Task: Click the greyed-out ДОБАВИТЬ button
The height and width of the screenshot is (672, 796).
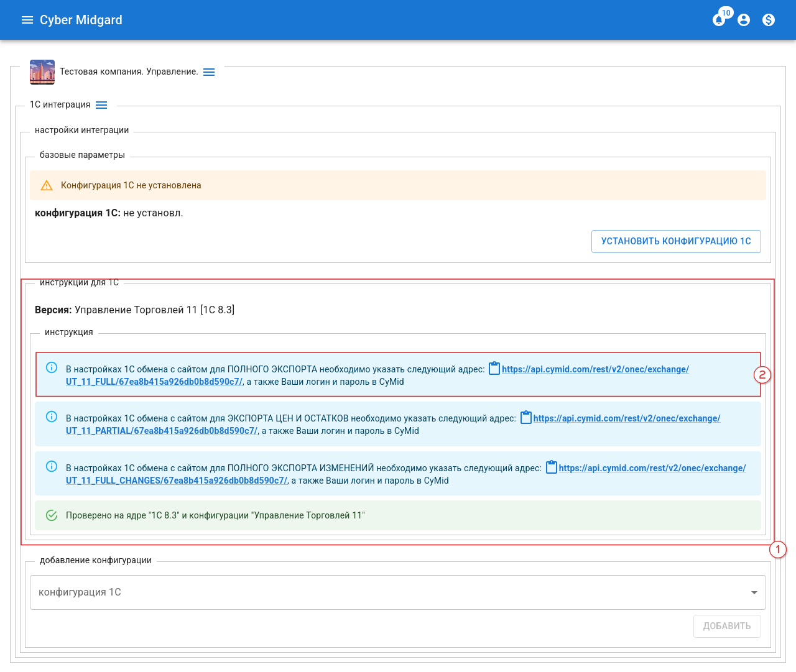Action: (726, 626)
